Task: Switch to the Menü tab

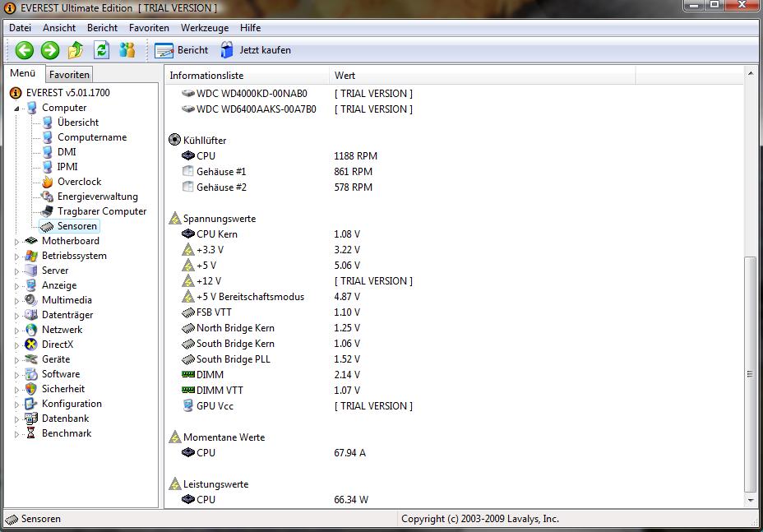Action: click(x=23, y=73)
